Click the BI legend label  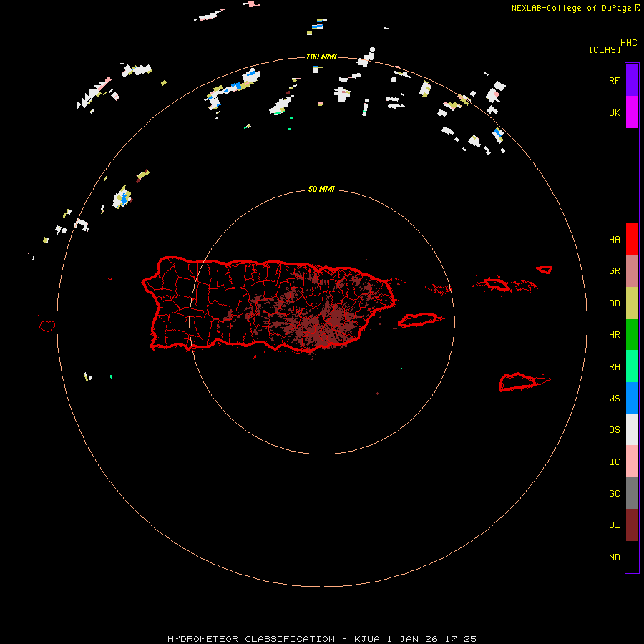[614, 525]
